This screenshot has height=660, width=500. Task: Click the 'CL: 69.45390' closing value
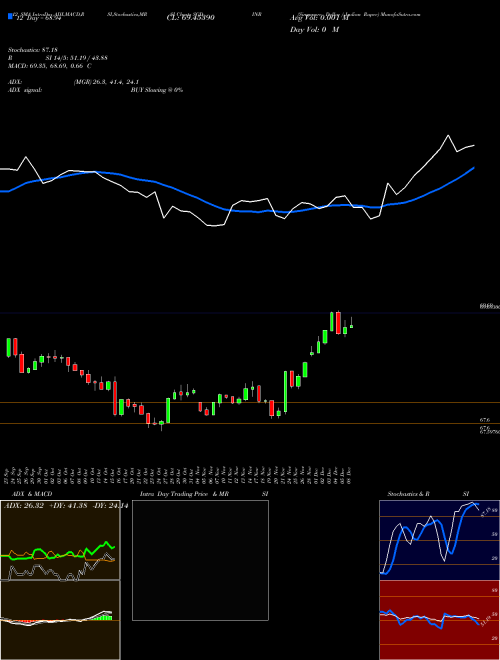click(x=190, y=18)
